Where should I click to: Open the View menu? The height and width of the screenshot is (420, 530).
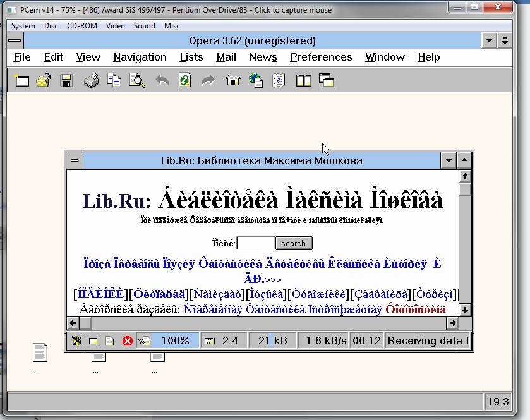point(88,57)
